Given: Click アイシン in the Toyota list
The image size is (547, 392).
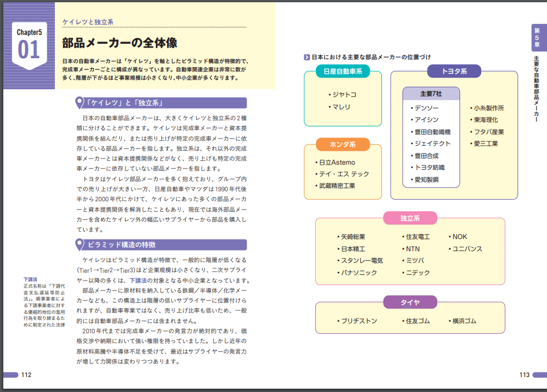Looking at the screenshot, I should click(427, 119).
